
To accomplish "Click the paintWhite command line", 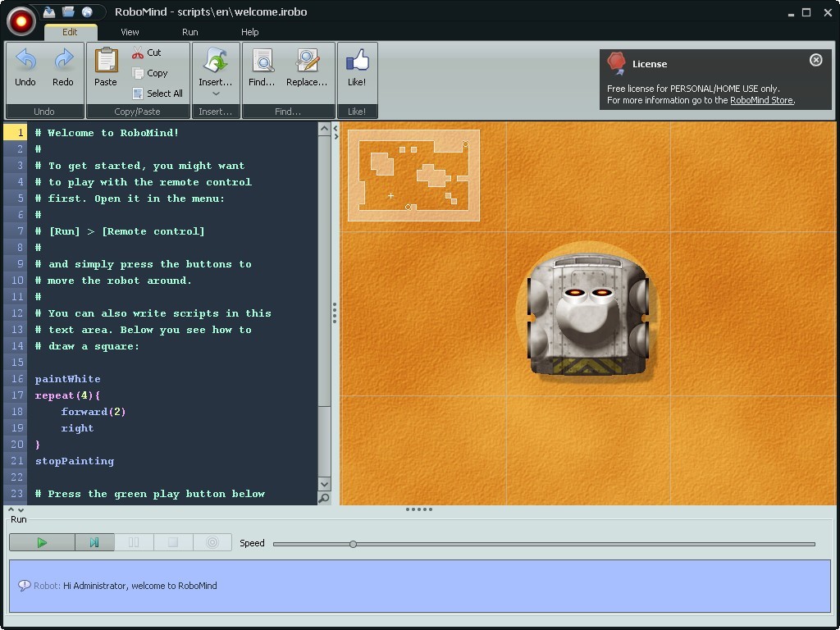I will [x=67, y=379].
